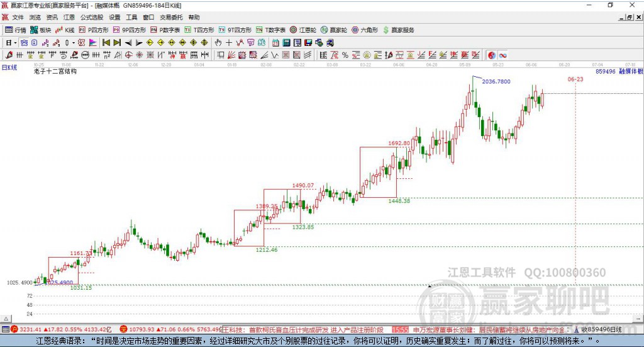Open the 江恩轮 tool
The image size is (644, 347).
click(x=303, y=30)
